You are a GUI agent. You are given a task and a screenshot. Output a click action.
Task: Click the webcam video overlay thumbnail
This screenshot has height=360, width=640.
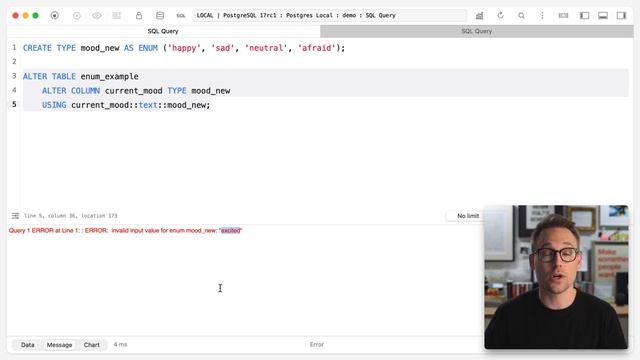click(x=556, y=277)
